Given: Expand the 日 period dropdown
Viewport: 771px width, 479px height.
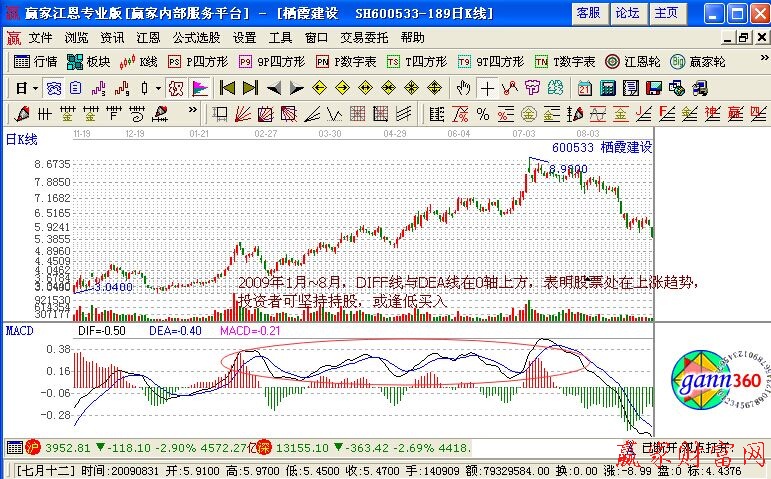Looking at the screenshot, I should 26,87.
